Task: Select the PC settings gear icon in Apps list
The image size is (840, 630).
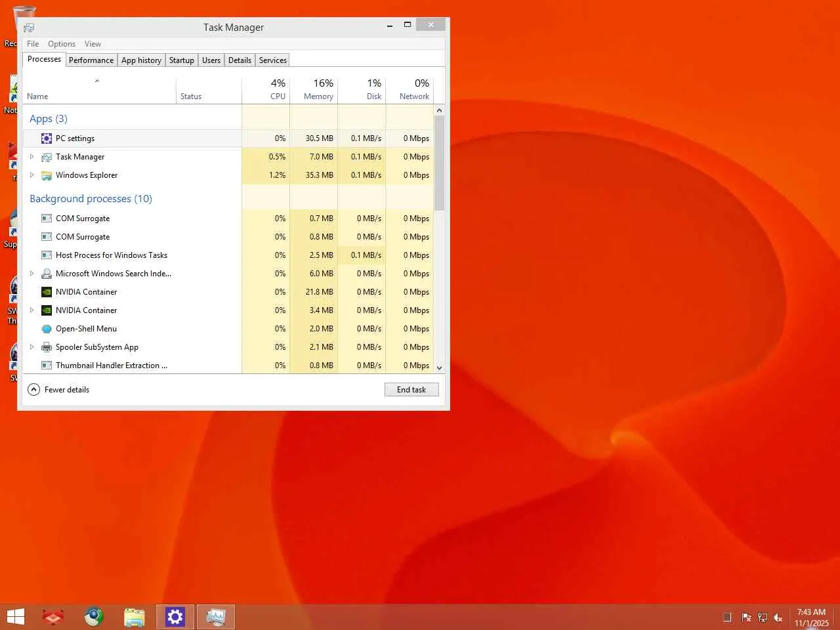Action: pos(47,138)
